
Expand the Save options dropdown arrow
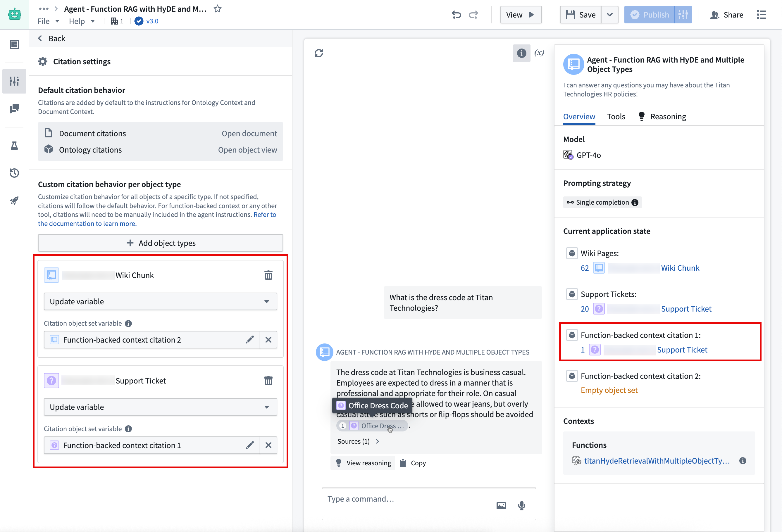click(x=609, y=15)
